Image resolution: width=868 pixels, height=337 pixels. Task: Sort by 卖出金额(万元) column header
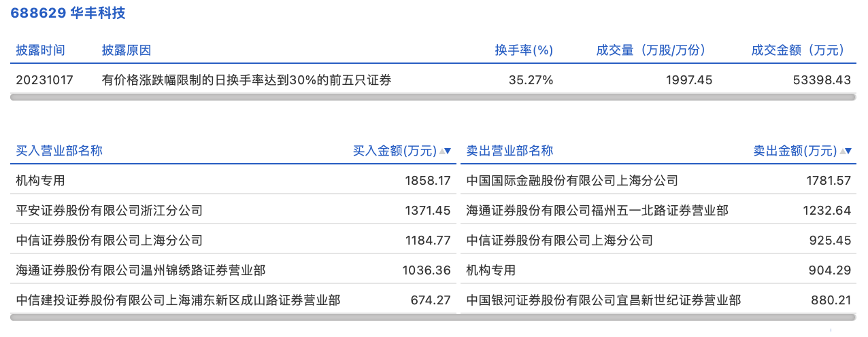click(x=795, y=151)
